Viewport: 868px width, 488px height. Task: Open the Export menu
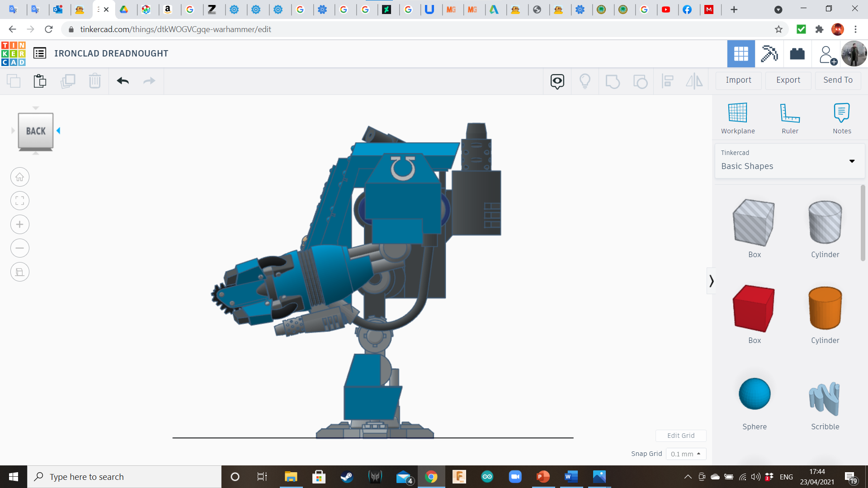click(788, 80)
